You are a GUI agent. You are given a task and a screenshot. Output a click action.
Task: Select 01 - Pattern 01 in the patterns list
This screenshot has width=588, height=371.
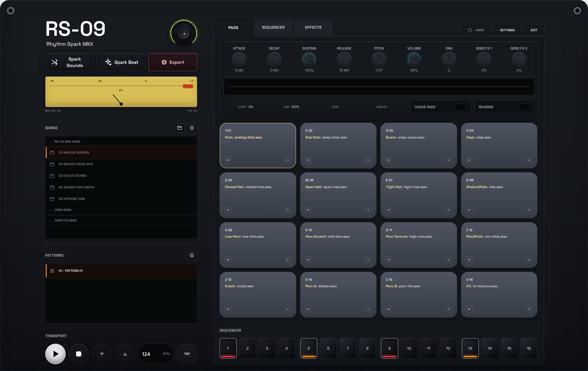pos(121,271)
